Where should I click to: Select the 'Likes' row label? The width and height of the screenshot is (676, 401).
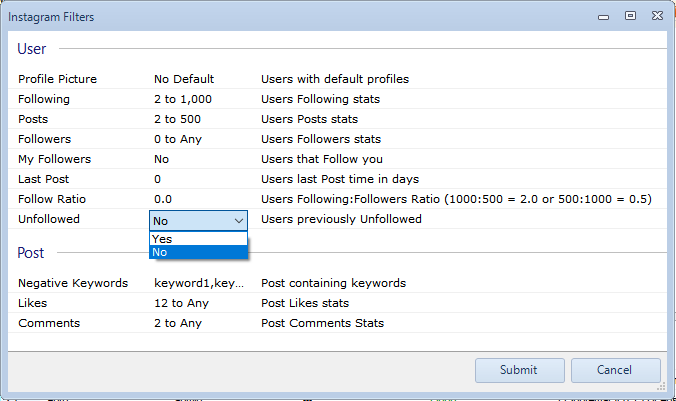(x=32, y=303)
